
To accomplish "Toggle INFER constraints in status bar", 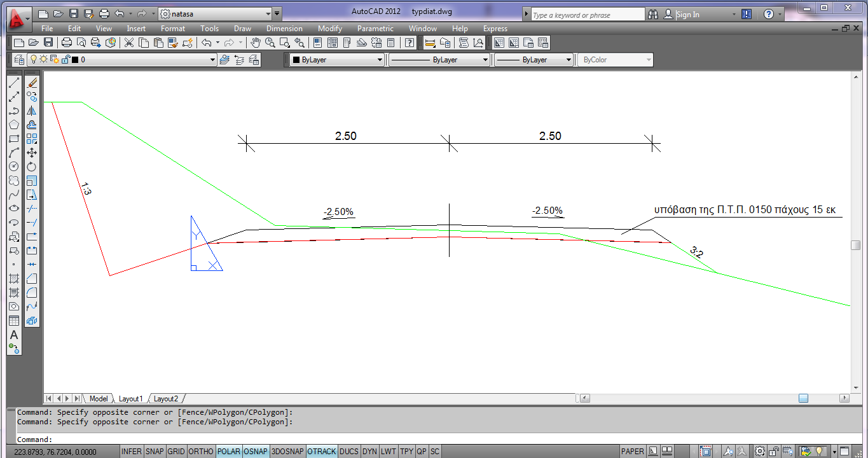I will click(132, 452).
